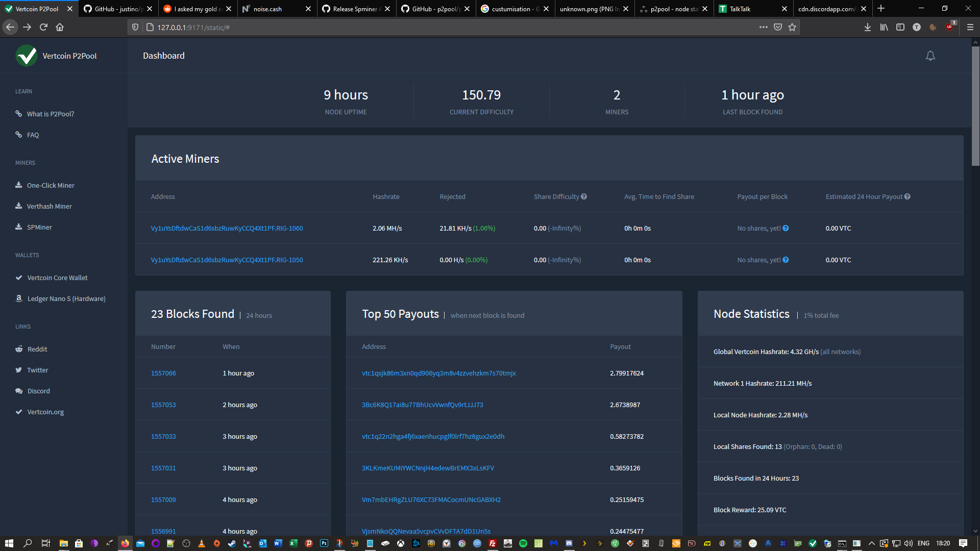Click the tracking protection shield icon
The height and width of the screenshot is (551, 980).
(135, 27)
